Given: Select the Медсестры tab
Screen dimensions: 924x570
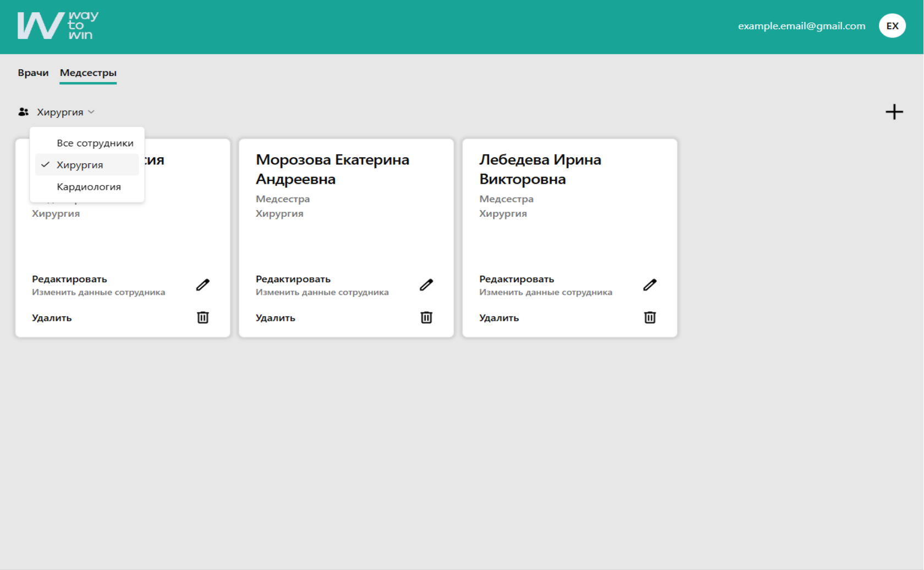Looking at the screenshot, I should (x=88, y=73).
